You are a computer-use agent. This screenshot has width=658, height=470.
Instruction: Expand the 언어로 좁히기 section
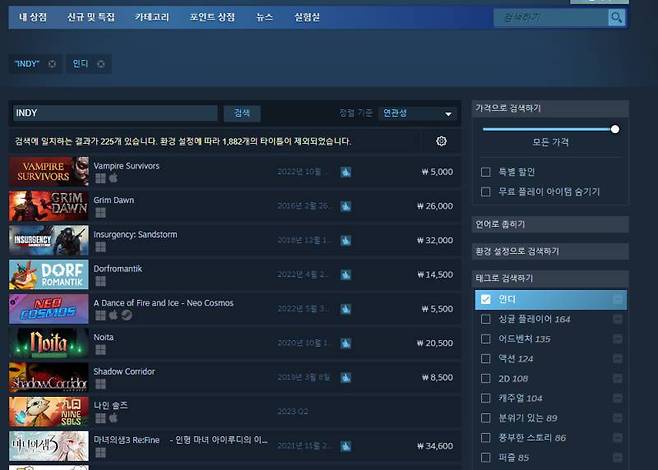[550, 224]
